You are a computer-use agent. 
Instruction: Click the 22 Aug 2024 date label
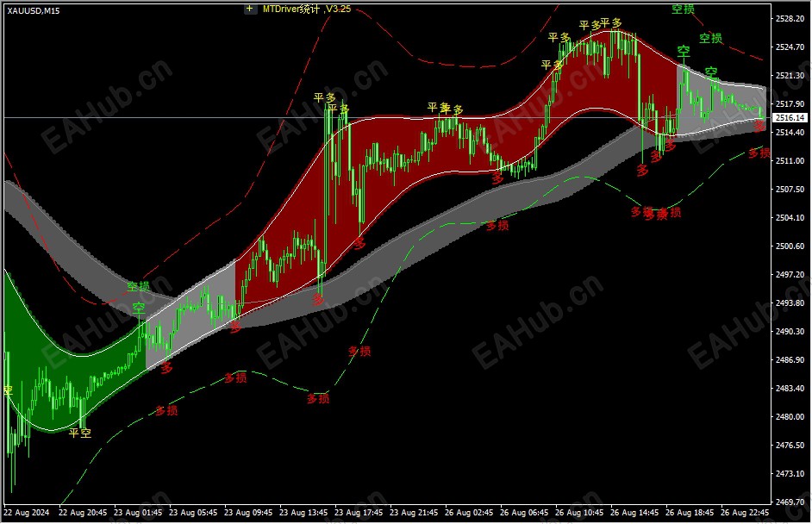(x=27, y=513)
